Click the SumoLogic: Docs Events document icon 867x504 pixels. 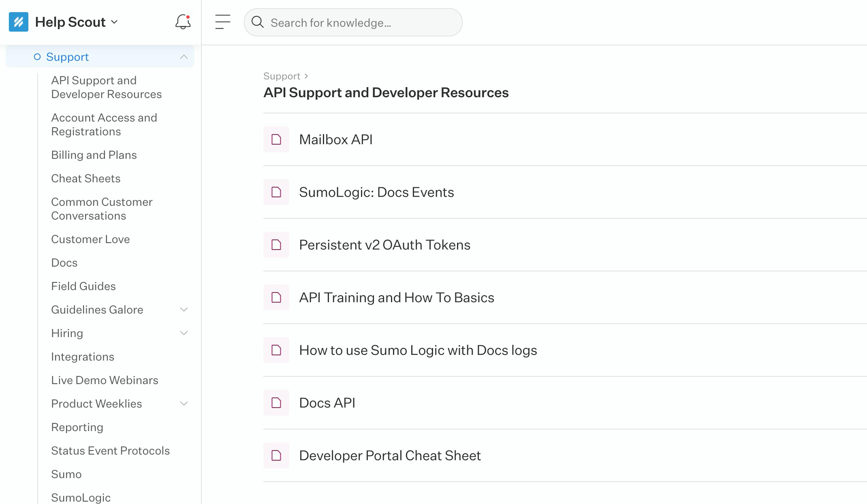pos(276,192)
